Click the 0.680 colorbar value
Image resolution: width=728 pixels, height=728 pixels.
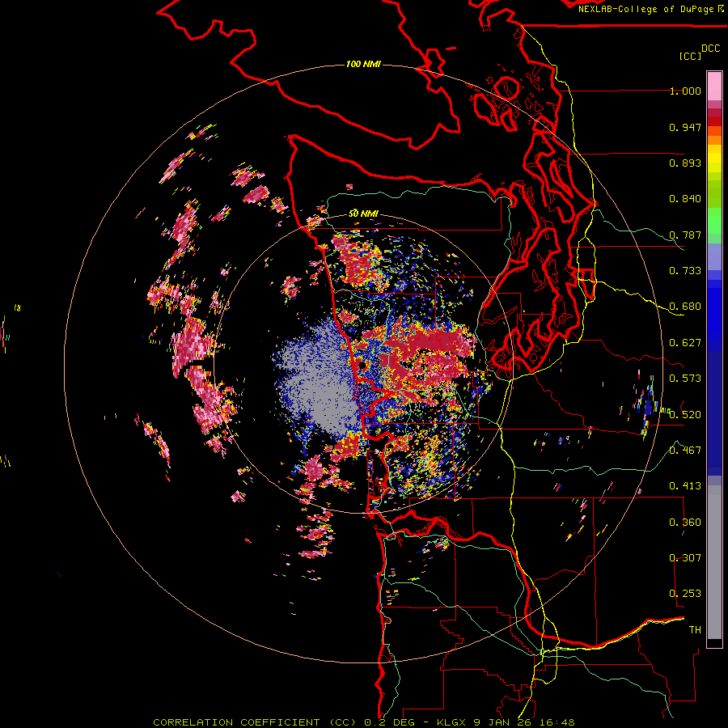coord(685,307)
